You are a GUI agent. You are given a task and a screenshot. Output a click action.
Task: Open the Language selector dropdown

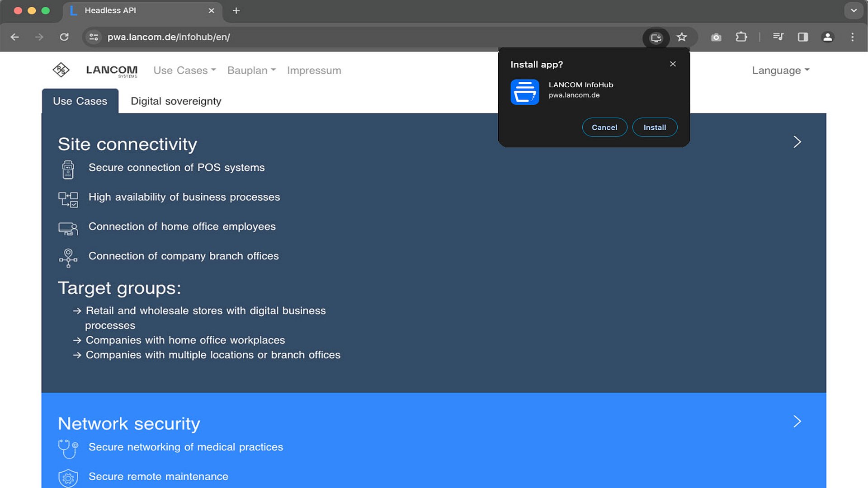(780, 70)
